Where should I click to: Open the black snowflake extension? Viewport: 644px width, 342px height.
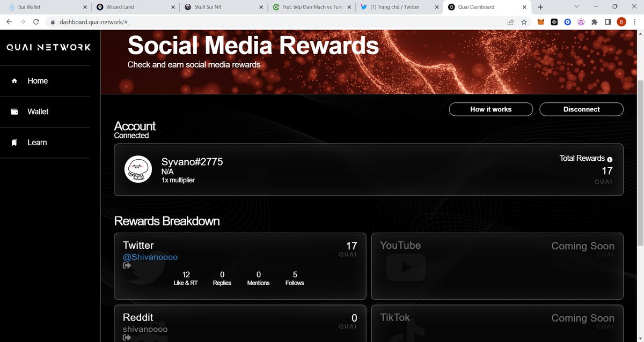[554, 22]
